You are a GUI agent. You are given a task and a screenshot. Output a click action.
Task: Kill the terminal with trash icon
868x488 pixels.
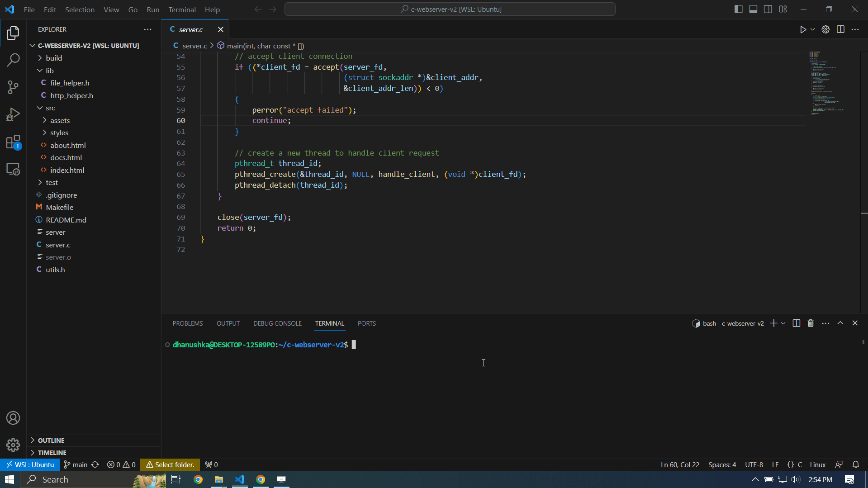[811, 323]
